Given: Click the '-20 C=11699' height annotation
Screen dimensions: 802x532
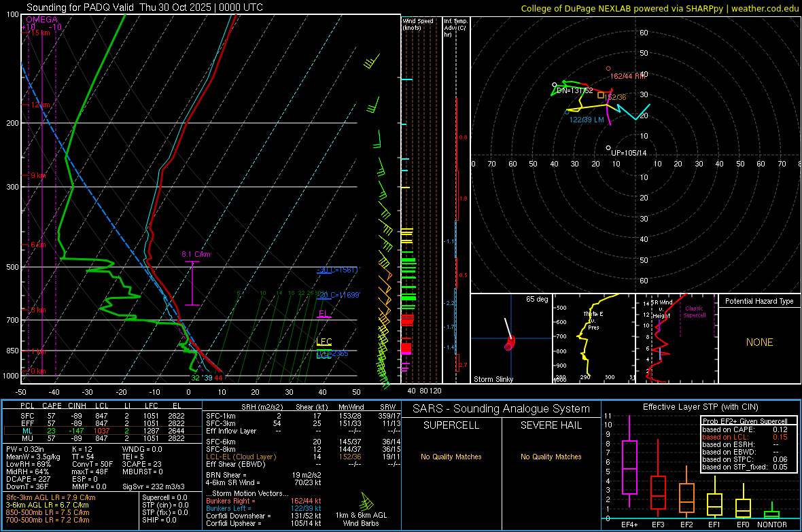Looking at the screenshot, I should coord(338,295).
